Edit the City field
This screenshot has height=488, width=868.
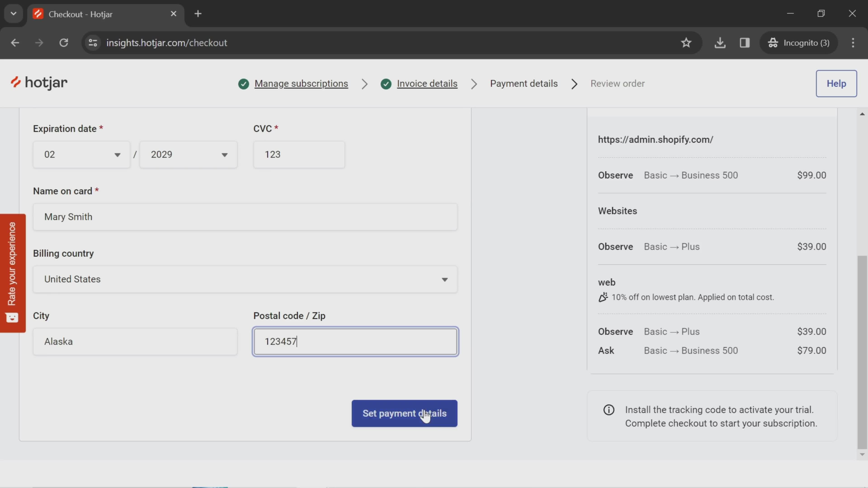coord(135,342)
